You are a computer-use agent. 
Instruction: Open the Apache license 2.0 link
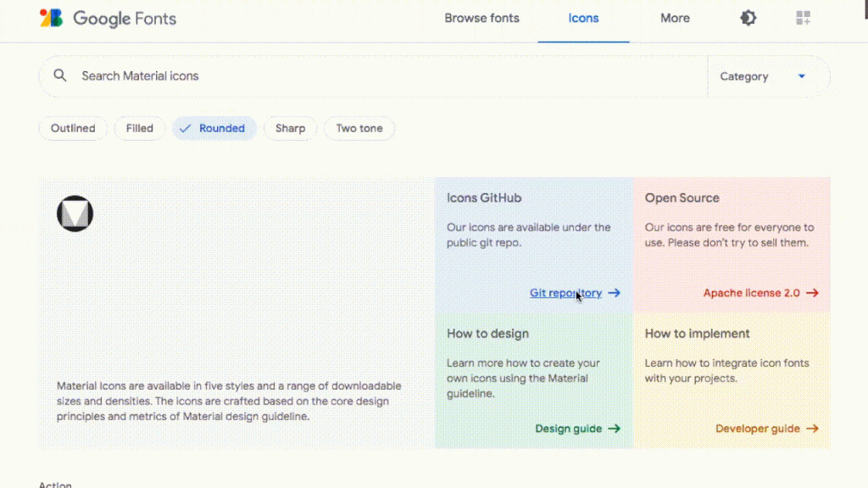pyautogui.click(x=752, y=292)
